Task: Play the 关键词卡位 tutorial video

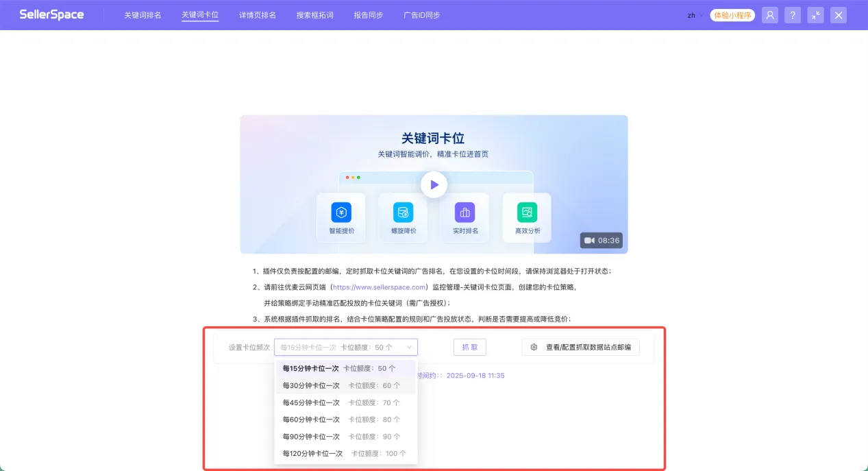Action: 433,184
